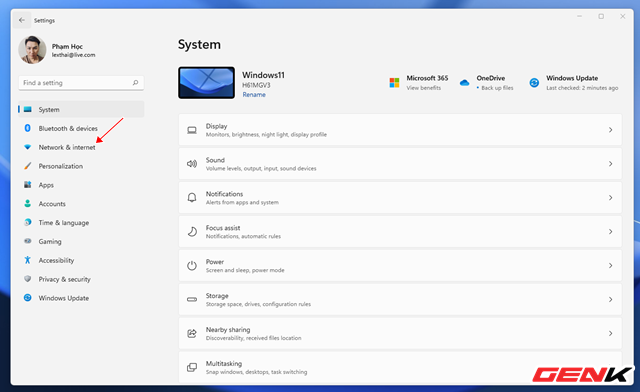Expand Sound settings chevron

(611, 164)
